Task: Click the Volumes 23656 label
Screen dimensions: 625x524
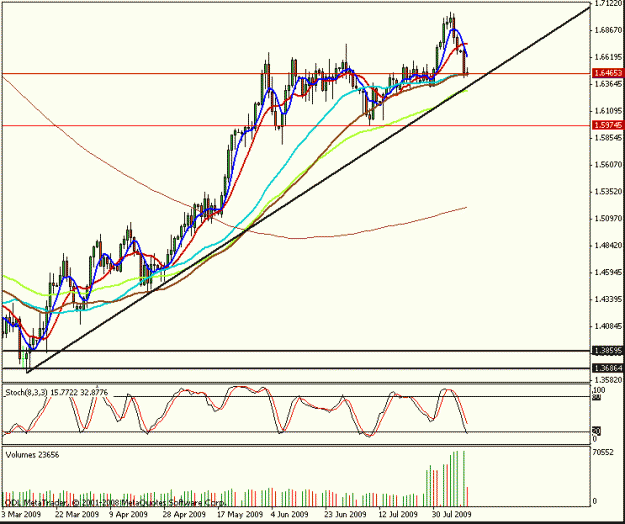Action: (32, 455)
